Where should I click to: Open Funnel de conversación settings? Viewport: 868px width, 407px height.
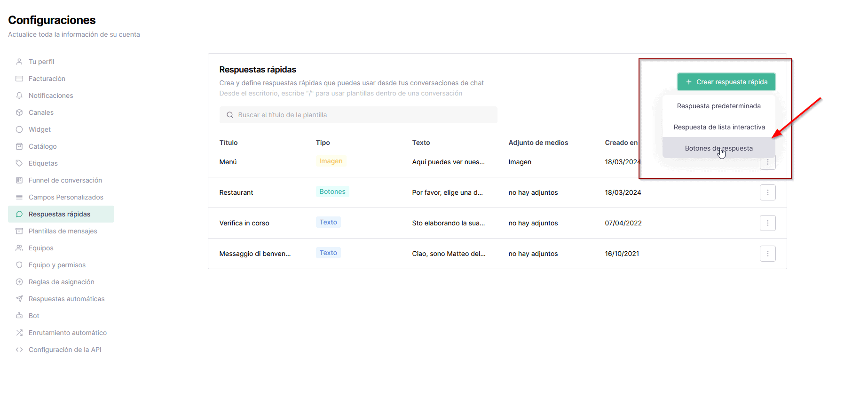coord(65,180)
